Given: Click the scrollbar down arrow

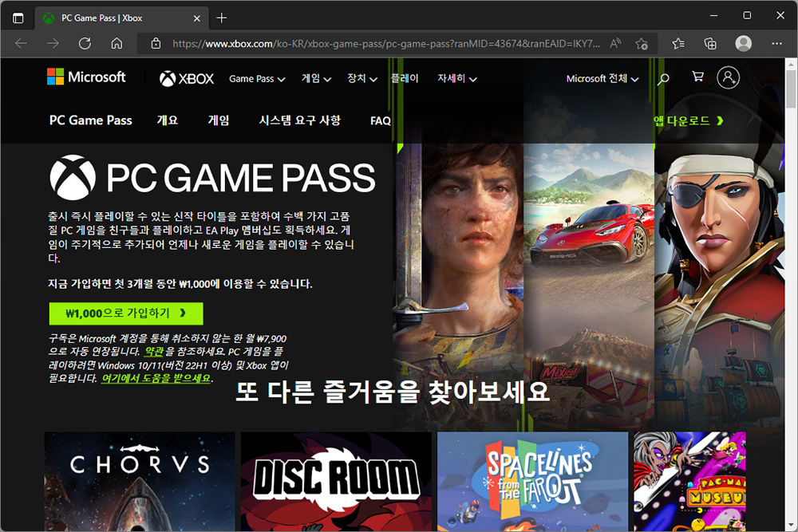Looking at the screenshot, I should click(790, 525).
